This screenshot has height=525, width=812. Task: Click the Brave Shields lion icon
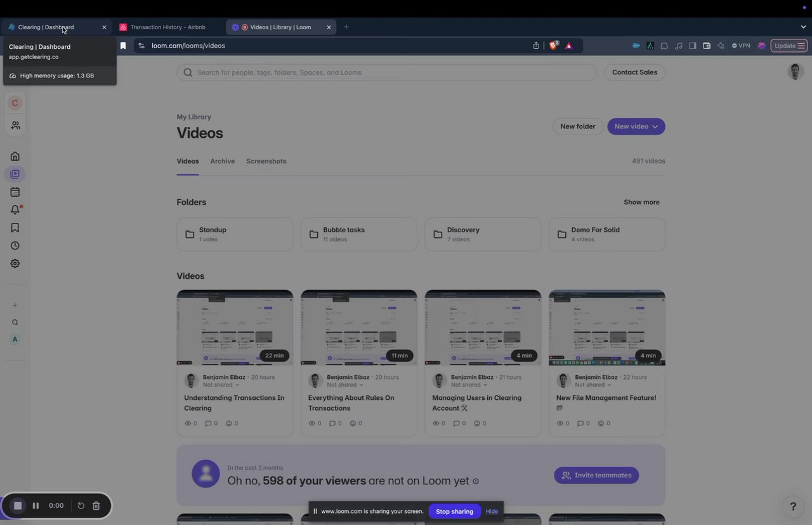click(553, 45)
